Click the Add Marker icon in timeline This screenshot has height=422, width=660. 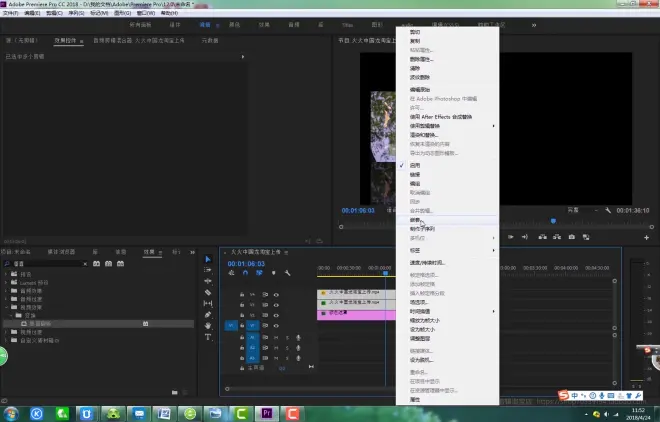(274, 273)
